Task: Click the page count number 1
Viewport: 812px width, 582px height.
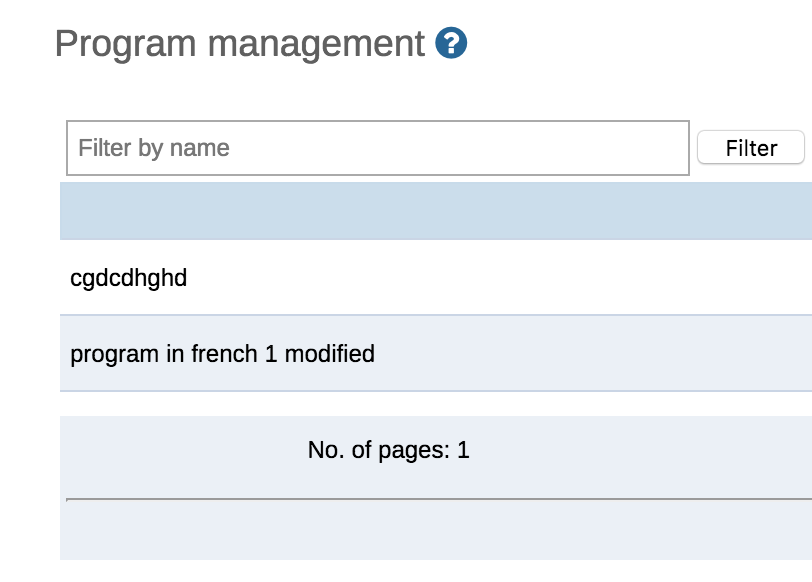Action: tap(463, 450)
